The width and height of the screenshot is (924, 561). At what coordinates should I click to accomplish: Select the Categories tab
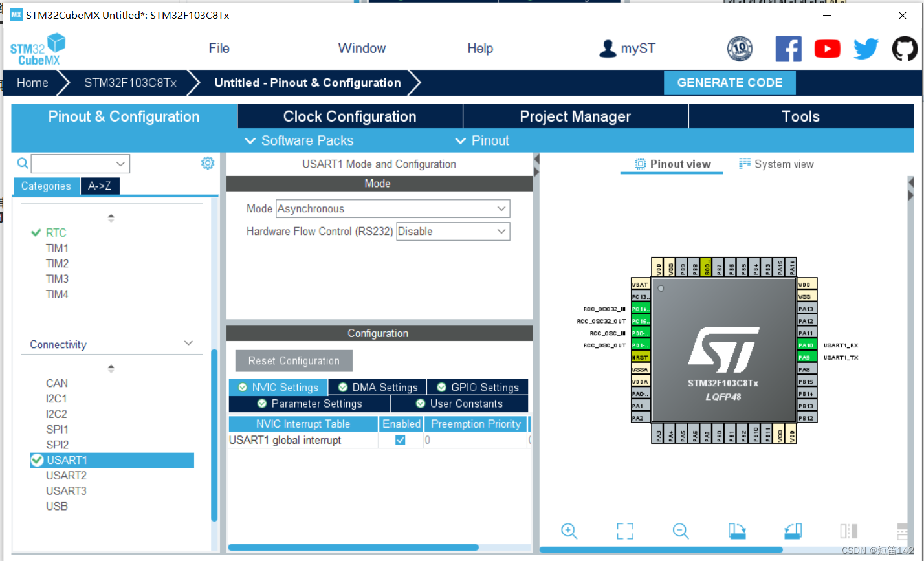(46, 186)
